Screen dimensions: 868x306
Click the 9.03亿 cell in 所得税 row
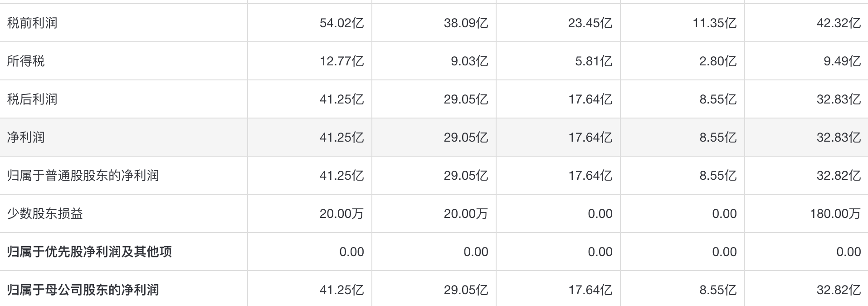469,61
